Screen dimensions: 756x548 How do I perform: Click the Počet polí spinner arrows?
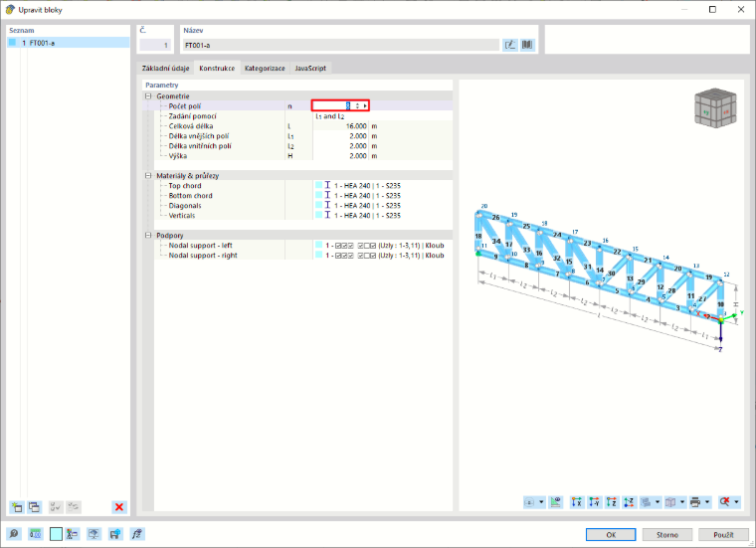pyautogui.click(x=357, y=105)
